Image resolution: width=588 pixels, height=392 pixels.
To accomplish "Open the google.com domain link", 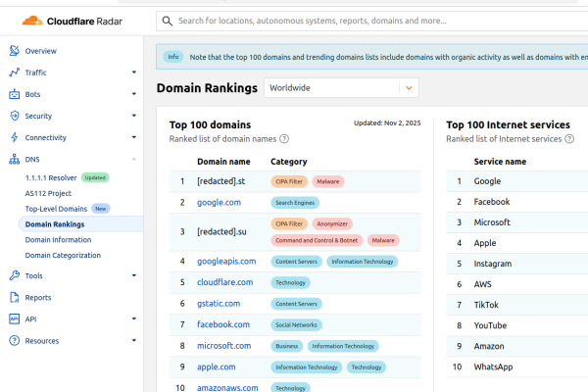I will click(x=219, y=202).
